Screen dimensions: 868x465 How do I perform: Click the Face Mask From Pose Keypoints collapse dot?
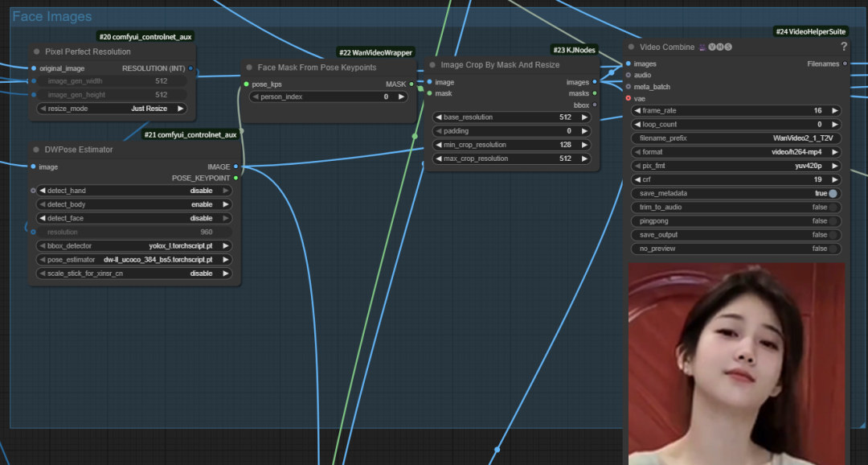pos(249,68)
